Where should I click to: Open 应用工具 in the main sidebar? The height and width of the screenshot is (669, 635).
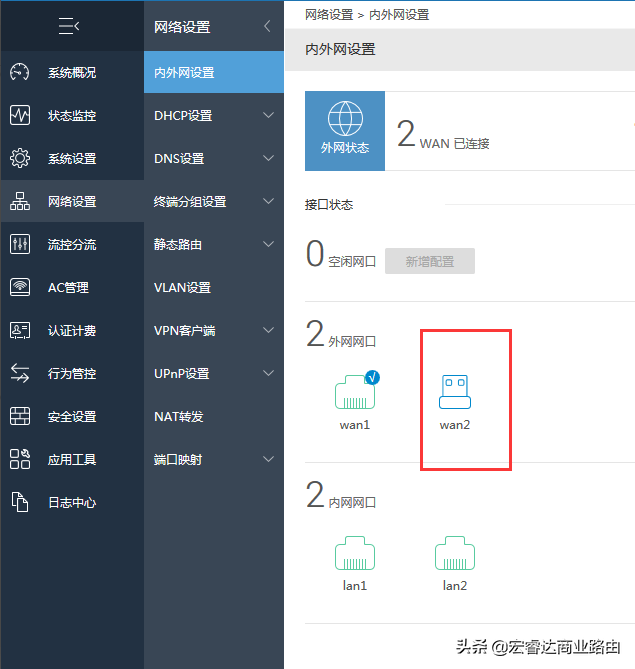coord(72,460)
